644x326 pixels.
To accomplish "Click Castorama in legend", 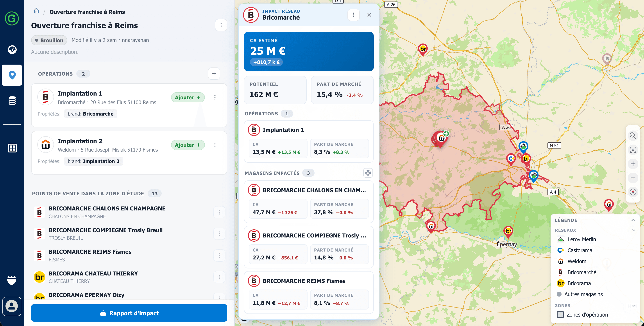I will [575, 250].
